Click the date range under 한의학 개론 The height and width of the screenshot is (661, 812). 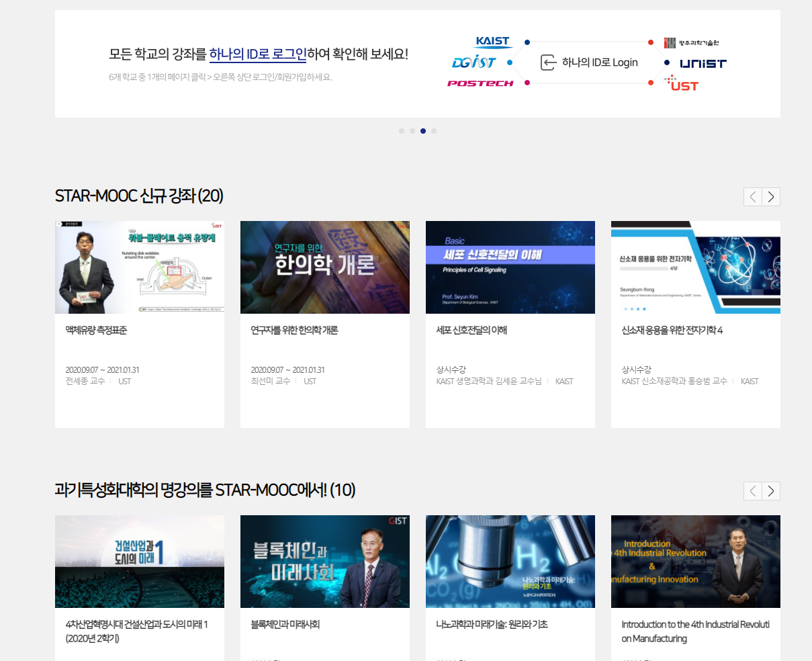pos(287,370)
